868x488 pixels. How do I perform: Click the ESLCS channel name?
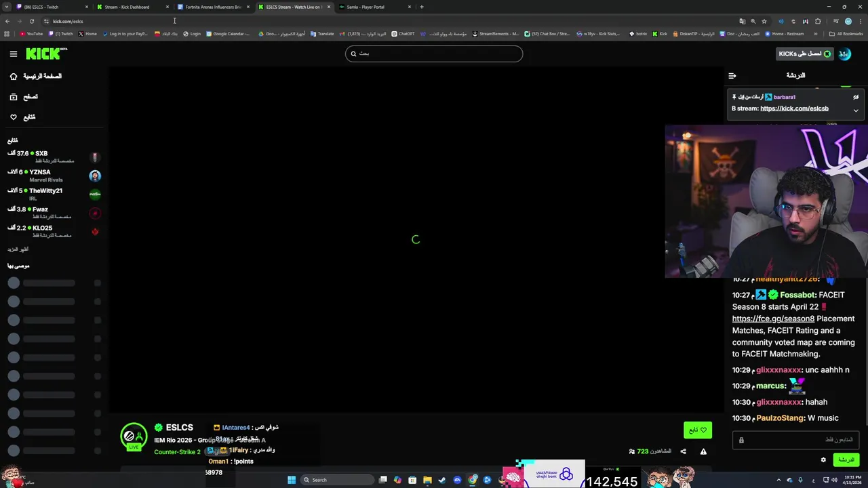coord(180,428)
